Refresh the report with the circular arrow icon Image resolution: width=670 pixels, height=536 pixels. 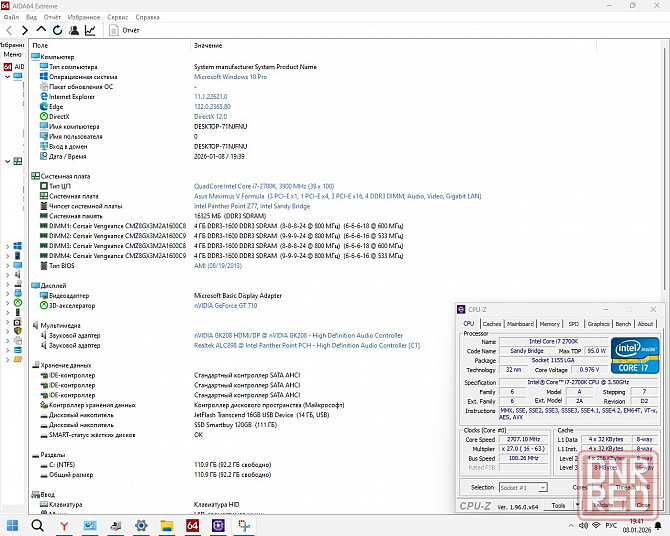tap(57, 31)
